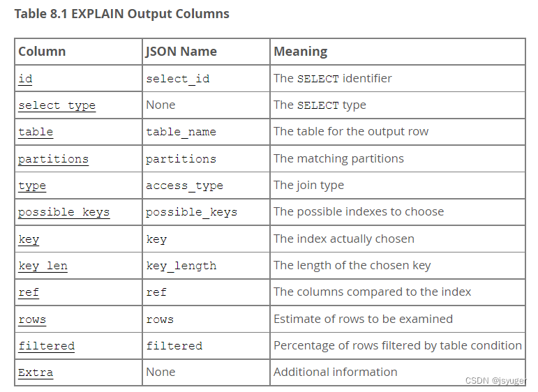
Task: Open the select_type column link
Action: coord(57,105)
